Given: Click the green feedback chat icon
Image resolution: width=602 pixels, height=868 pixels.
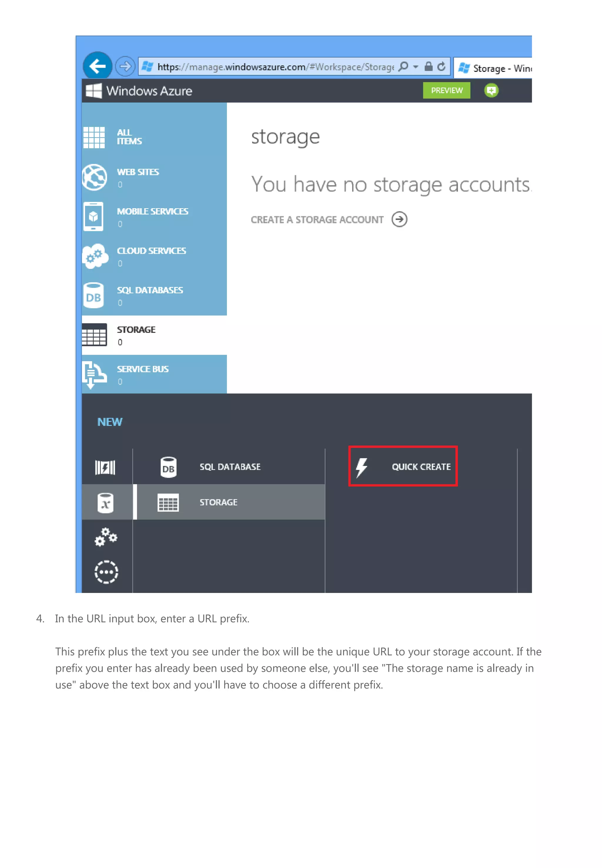Looking at the screenshot, I should point(491,91).
